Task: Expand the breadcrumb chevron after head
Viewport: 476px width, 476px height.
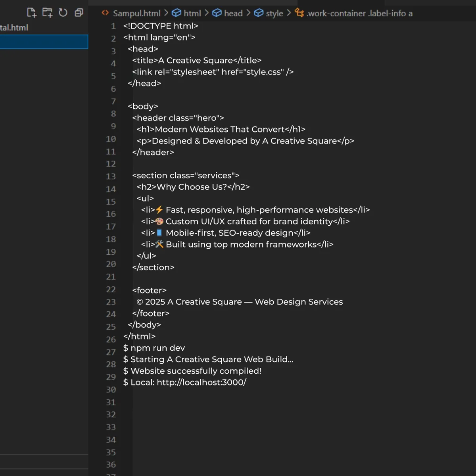Action: [x=248, y=13]
